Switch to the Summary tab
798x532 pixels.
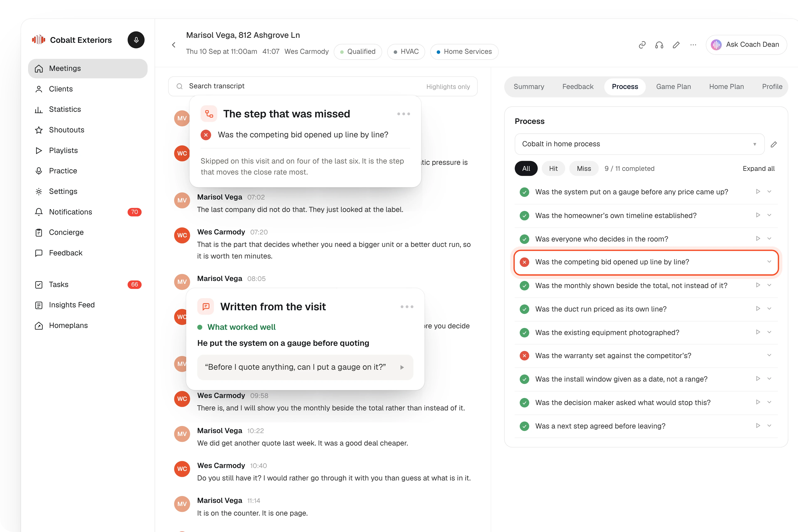pyautogui.click(x=529, y=87)
